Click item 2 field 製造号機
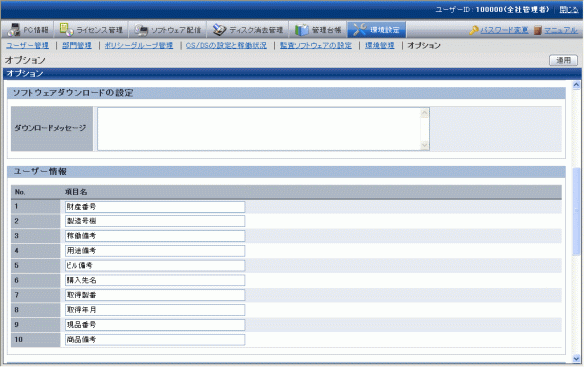The image size is (584, 367). 155,221
